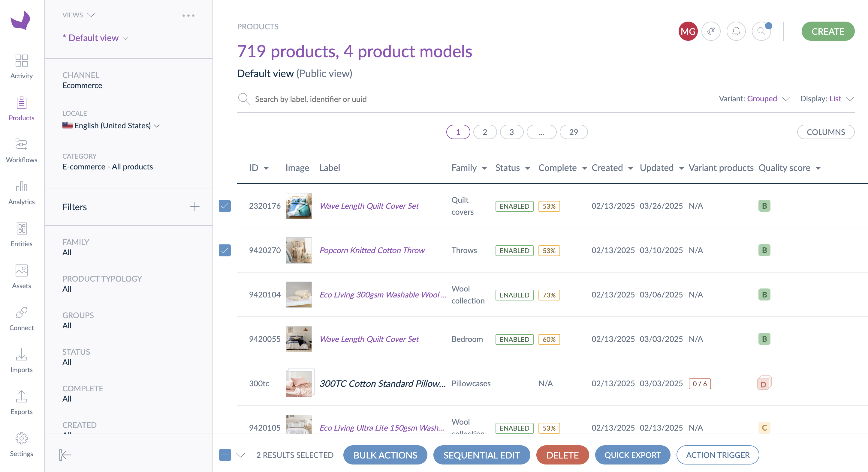Uncheck the Wave Length Quilt Cover Set row
This screenshot has width=868, height=472.
225,206
